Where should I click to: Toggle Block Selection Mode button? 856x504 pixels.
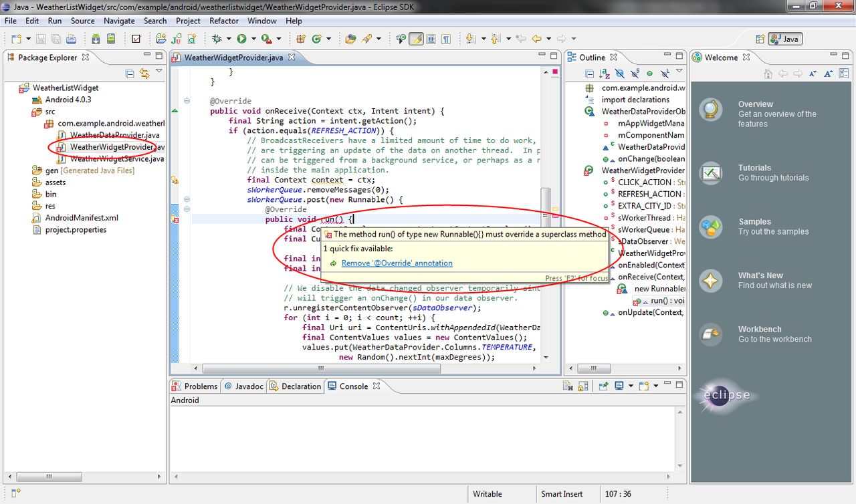pos(431,39)
